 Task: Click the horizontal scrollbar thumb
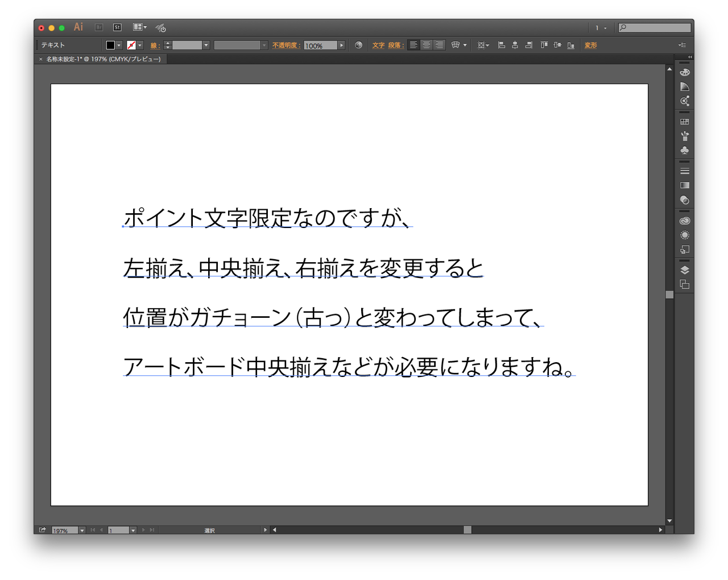[468, 530]
